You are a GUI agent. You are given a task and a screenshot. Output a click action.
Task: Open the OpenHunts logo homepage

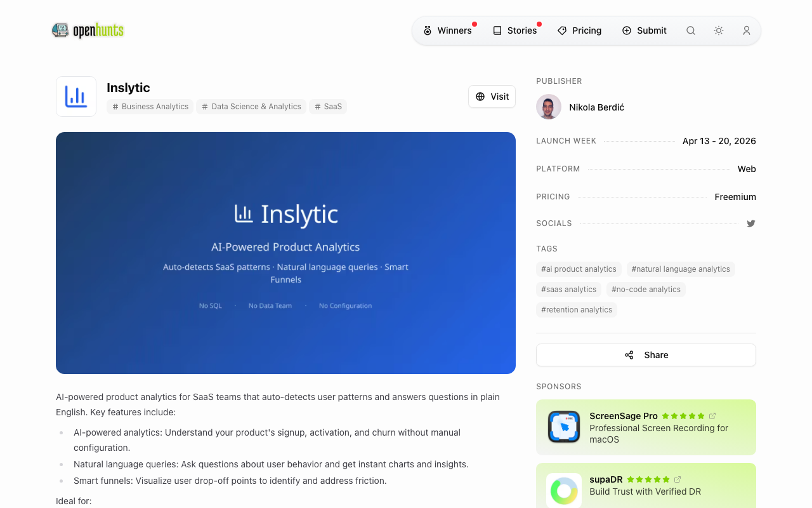pyautogui.click(x=88, y=30)
